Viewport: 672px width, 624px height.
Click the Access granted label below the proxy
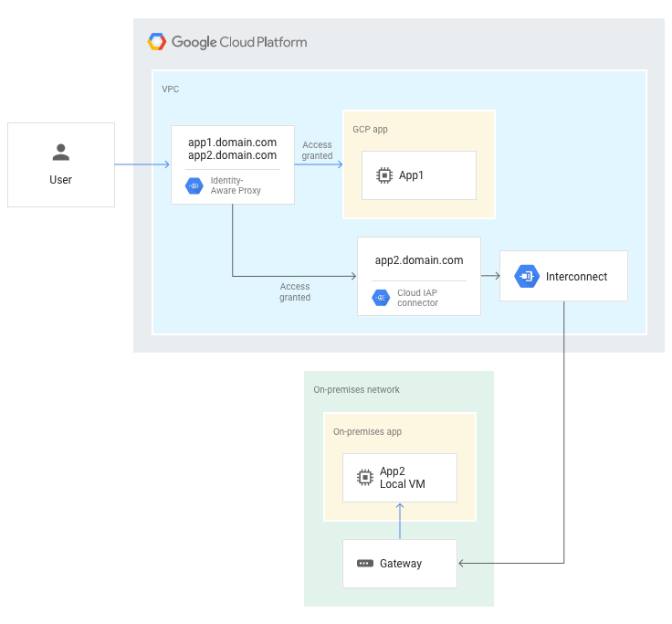click(x=295, y=291)
